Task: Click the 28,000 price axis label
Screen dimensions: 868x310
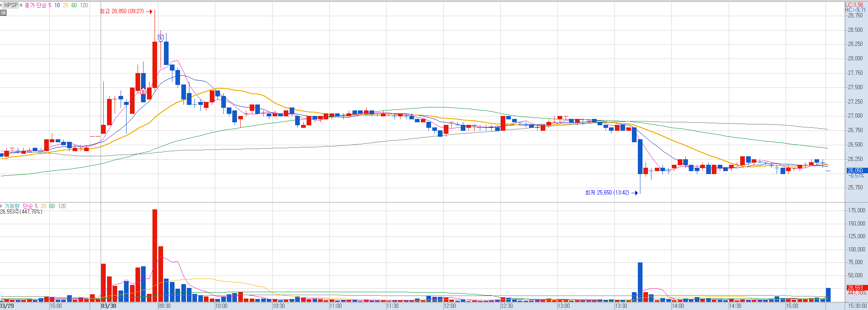Action: (855, 59)
